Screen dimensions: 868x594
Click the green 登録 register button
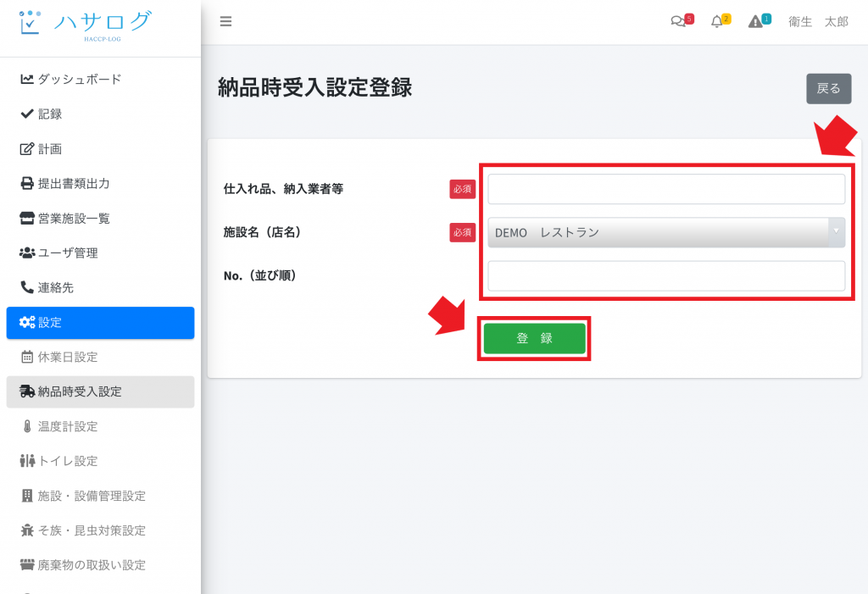click(534, 338)
